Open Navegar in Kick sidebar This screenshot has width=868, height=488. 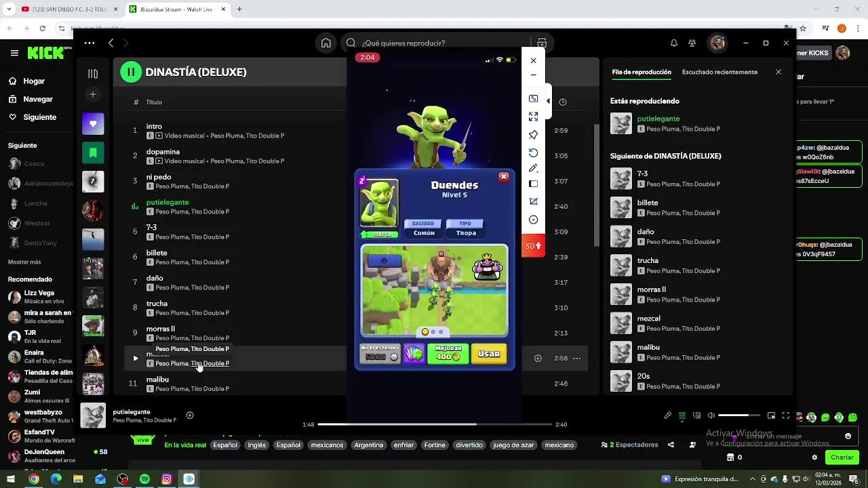coord(31,99)
